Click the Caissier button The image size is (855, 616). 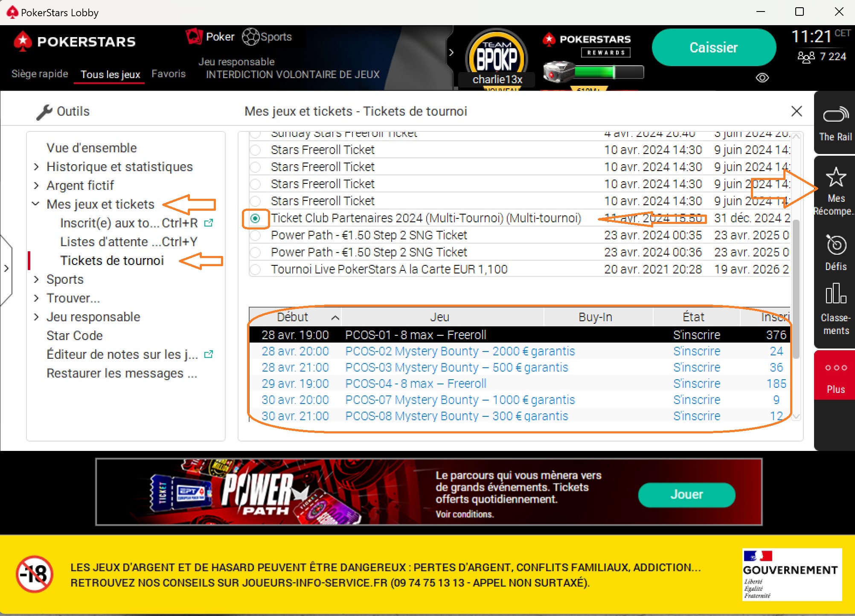(713, 47)
